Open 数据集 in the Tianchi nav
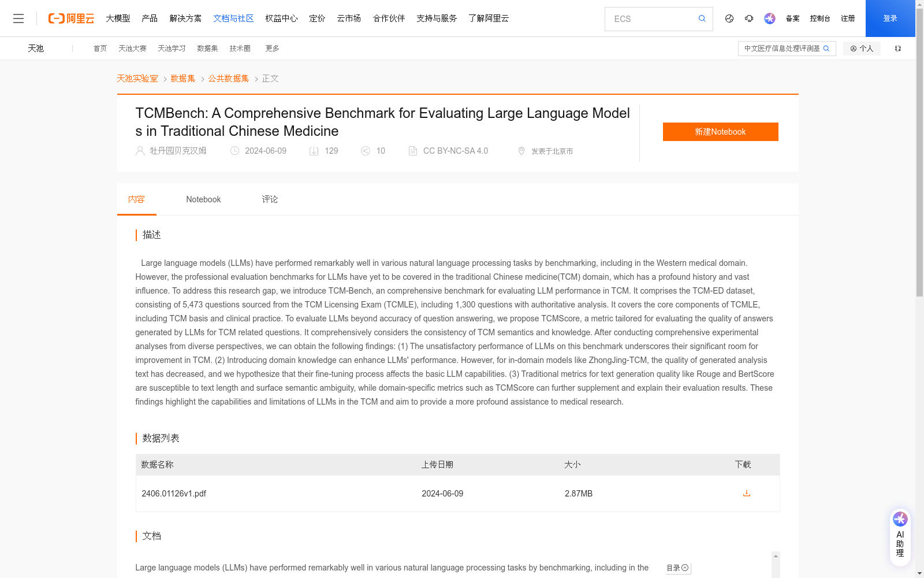Screen dimensions: 924x578 tap(207, 49)
